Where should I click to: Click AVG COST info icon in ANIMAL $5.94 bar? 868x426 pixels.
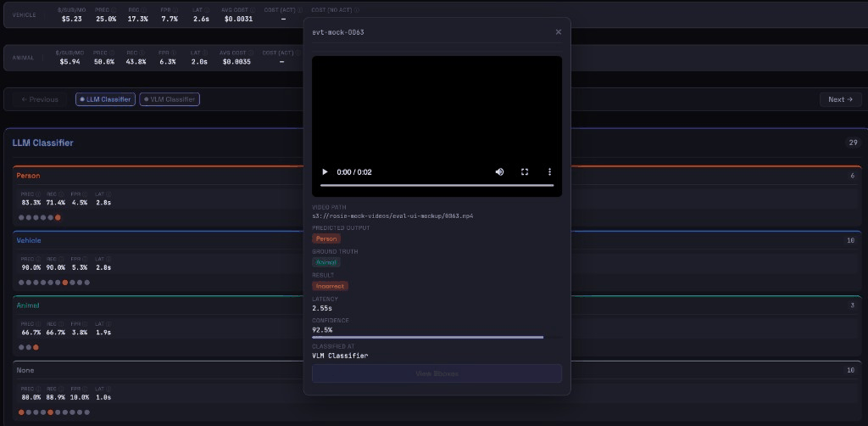point(250,53)
